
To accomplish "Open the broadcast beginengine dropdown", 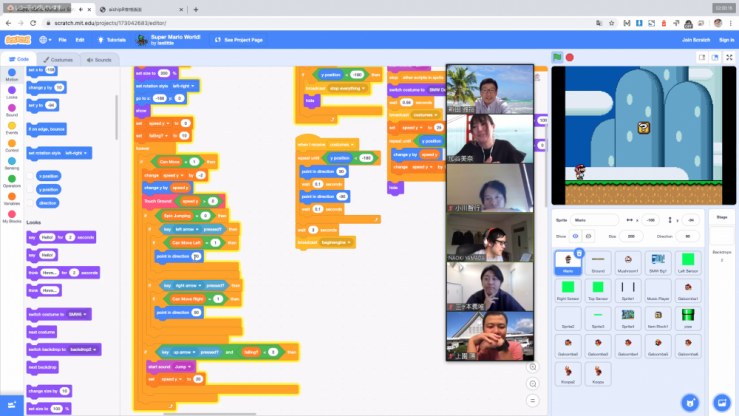I will click(336, 242).
